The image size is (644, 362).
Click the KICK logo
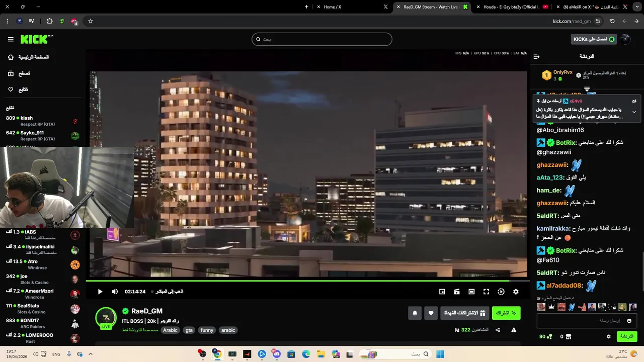36,39
